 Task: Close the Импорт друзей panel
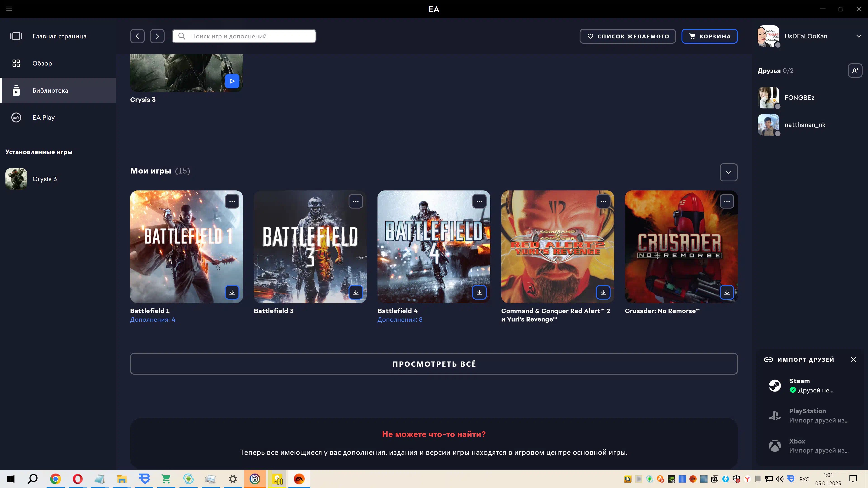point(853,360)
